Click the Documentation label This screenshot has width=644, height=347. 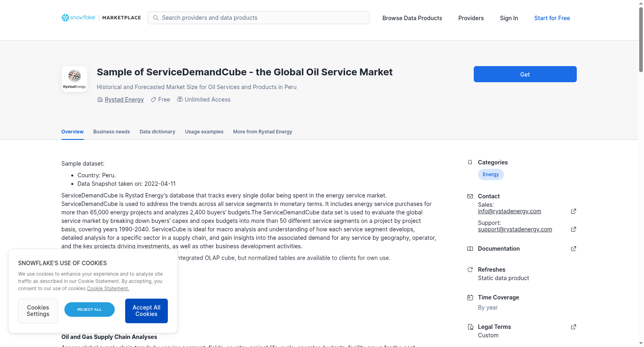click(499, 249)
